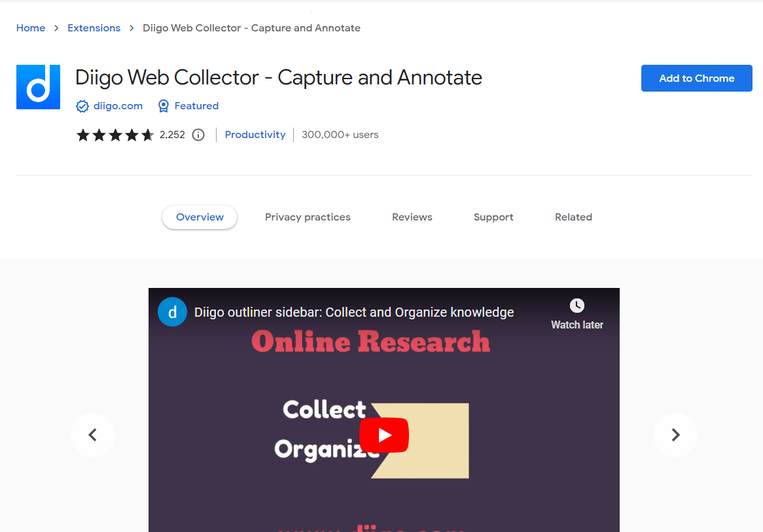The height and width of the screenshot is (532, 763).
Task: View the Related tab
Action: point(573,217)
